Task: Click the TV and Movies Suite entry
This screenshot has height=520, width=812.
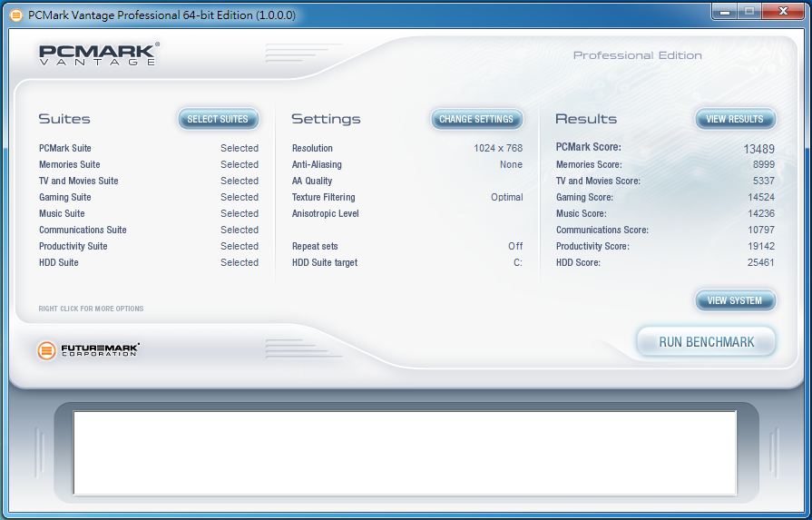Action: click(x=79, y=181)
